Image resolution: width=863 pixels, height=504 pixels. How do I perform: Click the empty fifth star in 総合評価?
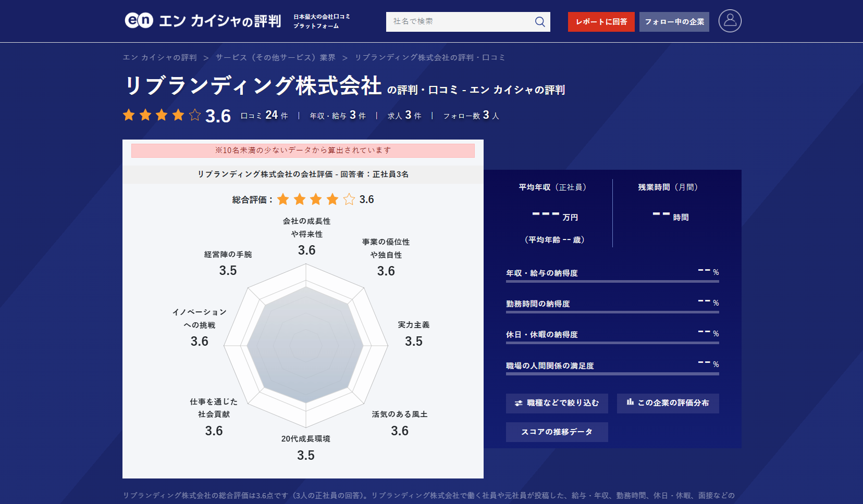click(349, 199)
